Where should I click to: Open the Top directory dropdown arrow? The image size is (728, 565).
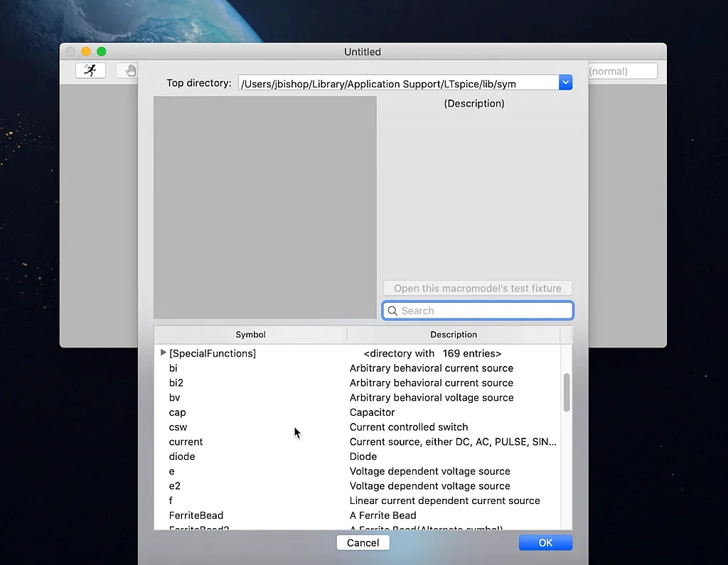tap(565, 83)
